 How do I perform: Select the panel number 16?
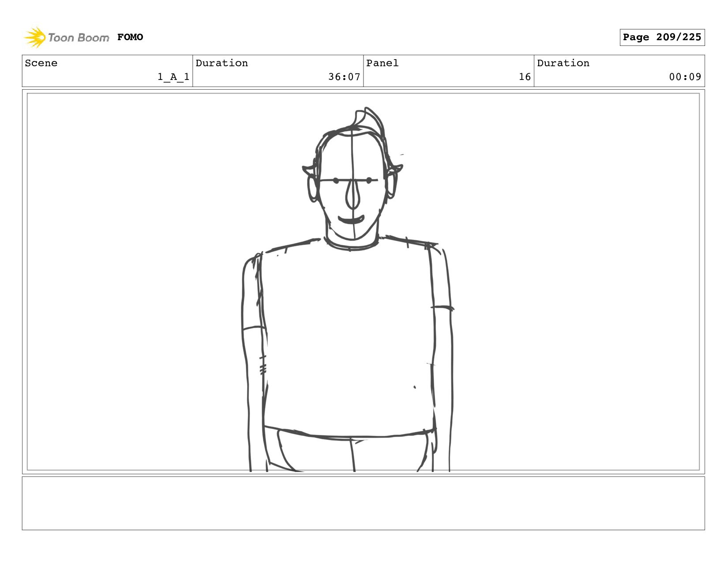point(525,77)
